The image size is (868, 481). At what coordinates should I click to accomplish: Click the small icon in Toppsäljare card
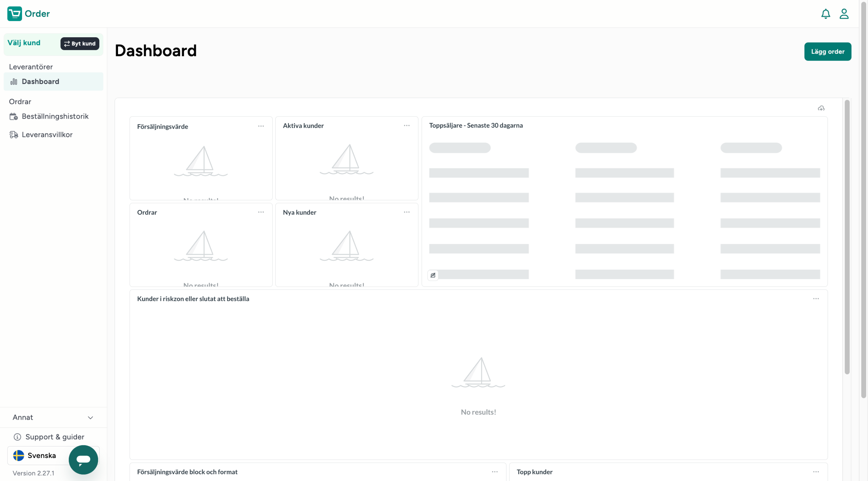pyautogui.click(x=433, y=275)
